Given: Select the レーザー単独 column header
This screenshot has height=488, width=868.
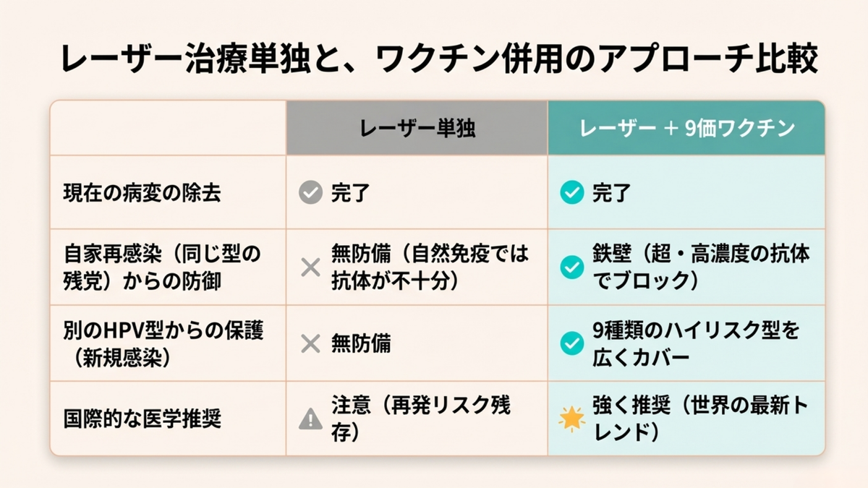Looking at the screenshot, I should [417, 129].
